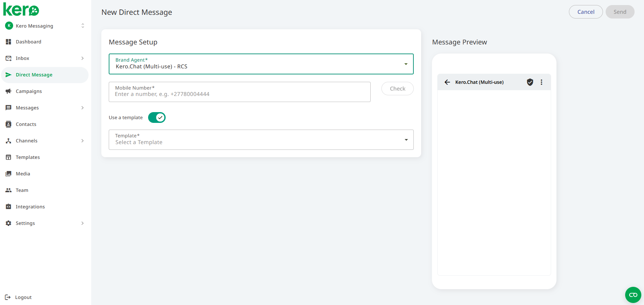Open the Contacts section

tap(45, 124)
